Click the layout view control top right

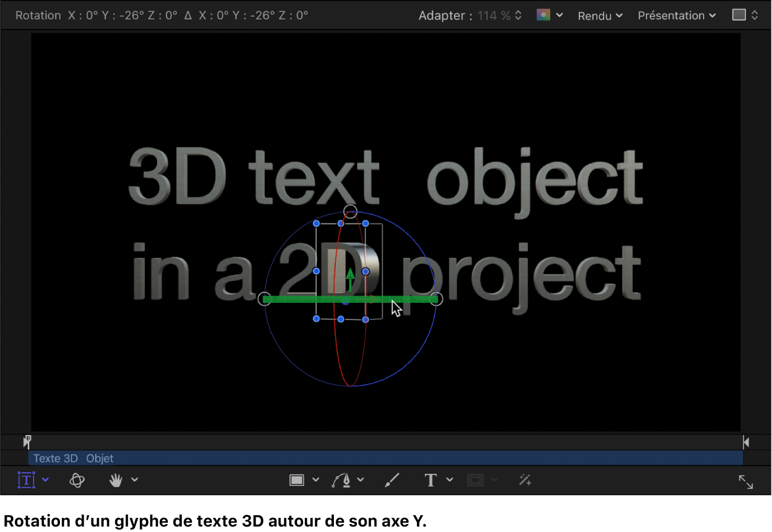(x=744, y=15)
